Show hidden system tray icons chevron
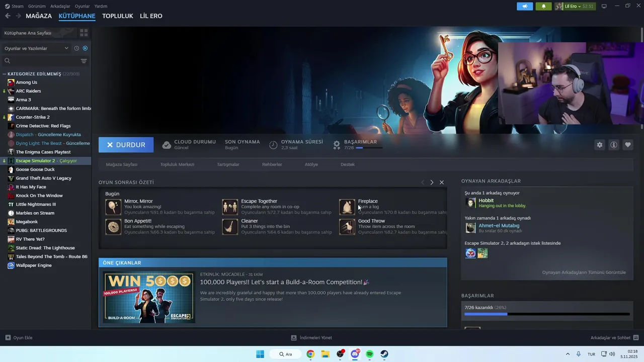This screenshot has height=362, width=644. click(568, 354)
